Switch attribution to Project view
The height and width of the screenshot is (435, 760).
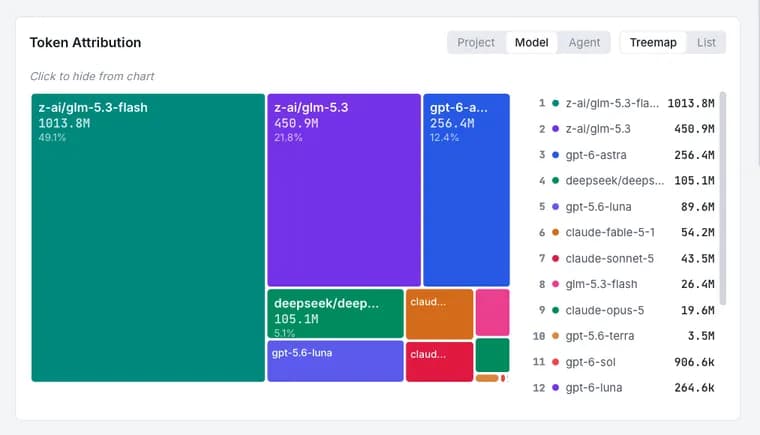tap(475, 43)
